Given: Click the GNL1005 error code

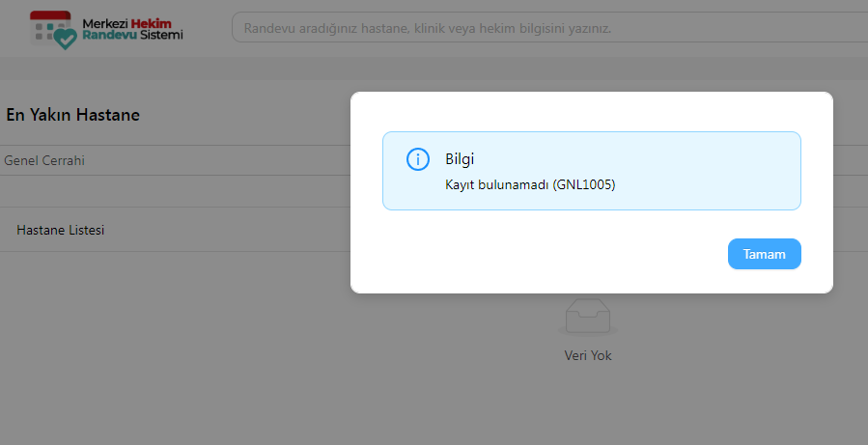Looking at the screenshot, I should click(x=584, y=184).
